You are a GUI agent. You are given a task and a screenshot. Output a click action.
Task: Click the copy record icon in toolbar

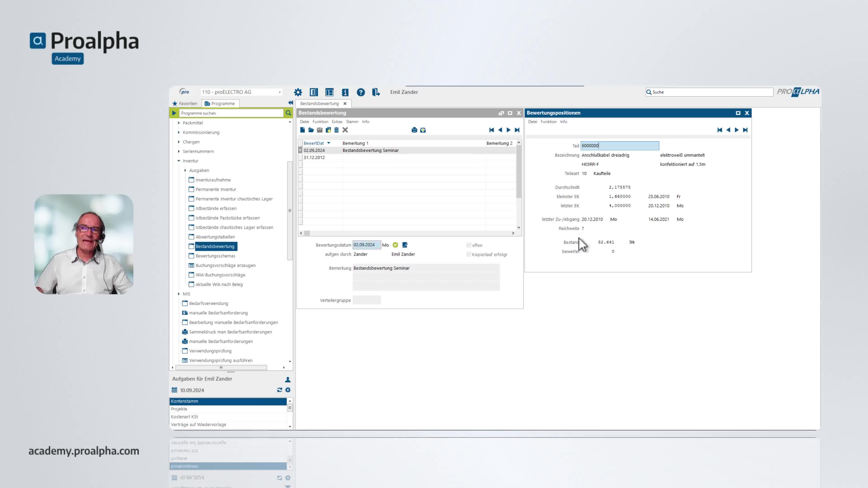(x=328, y=130)
